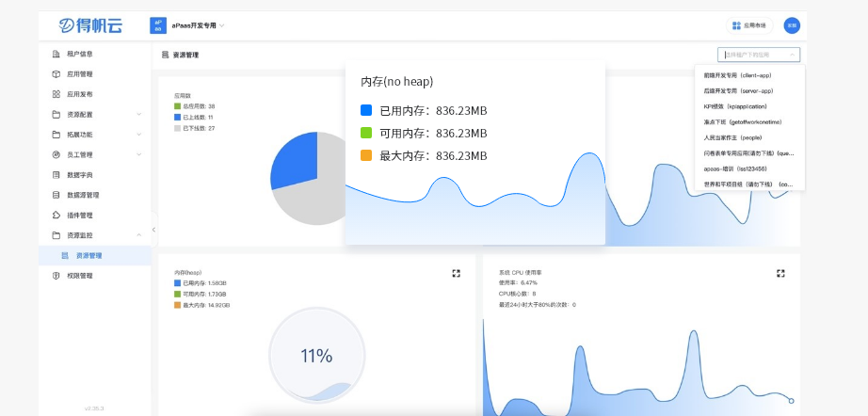Select KPI绩效 (kpiapplication) option
This screenshot has width=868, height=416.
tap(749, 106)
